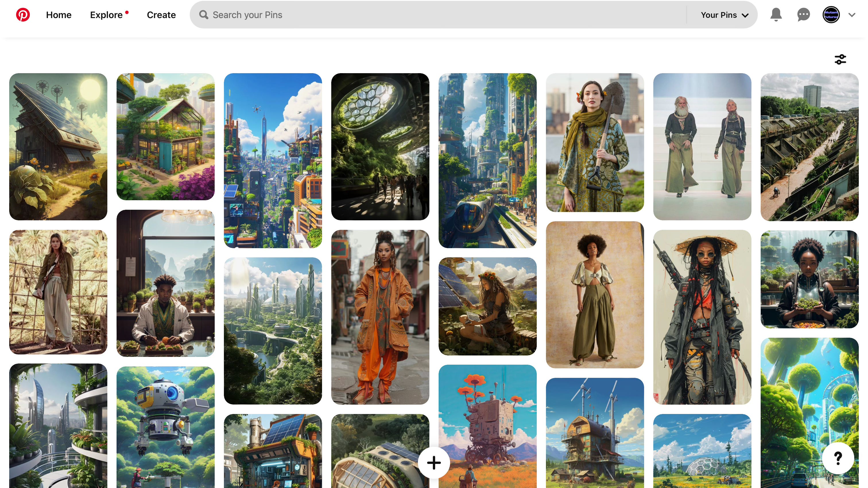Open the Explore tab
This screenshot has width=868, height=488.
click(x=106, y=15)
